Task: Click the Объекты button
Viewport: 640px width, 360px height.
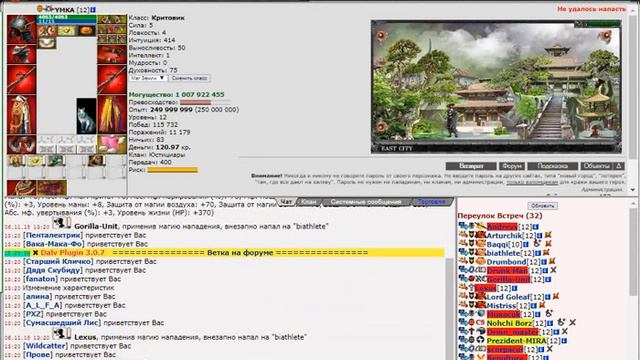Action: pyautogui.click(x=597, y=166)
